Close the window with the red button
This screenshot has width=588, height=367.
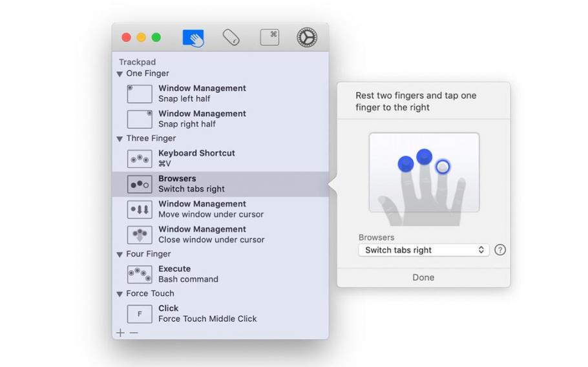coord(127,37)
